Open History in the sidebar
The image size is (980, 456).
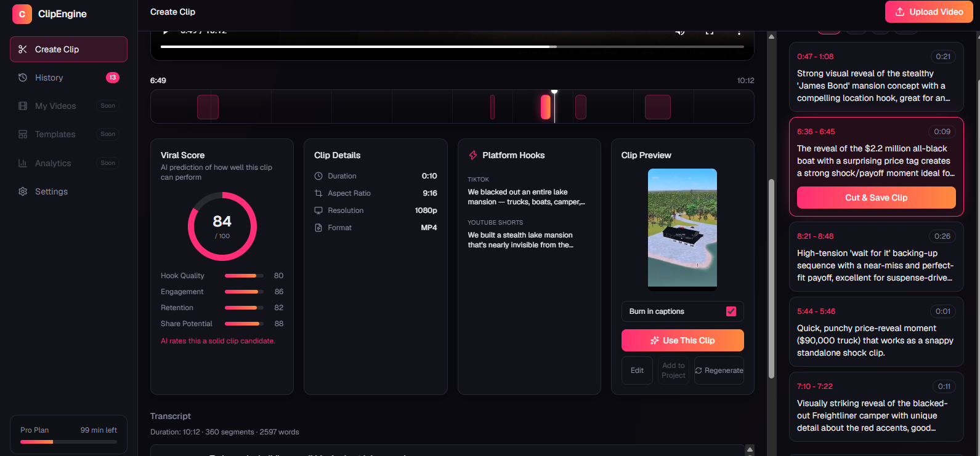(68, 78)
